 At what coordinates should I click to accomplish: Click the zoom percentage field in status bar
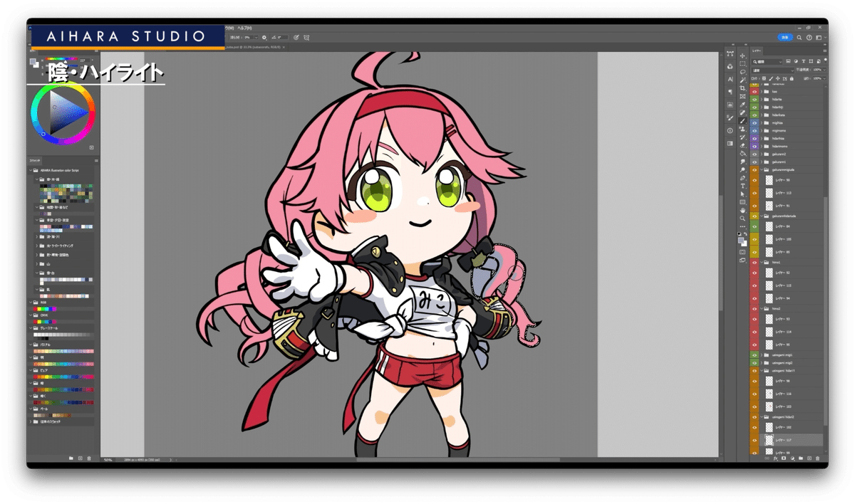click(108, 460)
